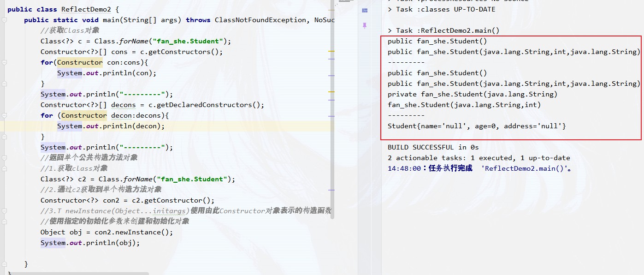Screen dimensions: 644x275
Task: Click ClassNotFoundException in the throws clause
Action: pyautogui.click(x=260, y=20)
